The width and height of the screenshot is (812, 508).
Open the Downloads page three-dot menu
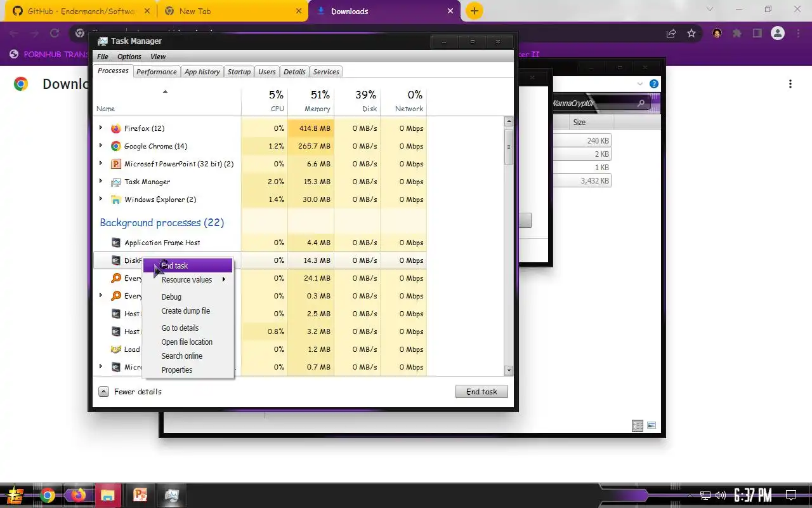pos(790,84)
